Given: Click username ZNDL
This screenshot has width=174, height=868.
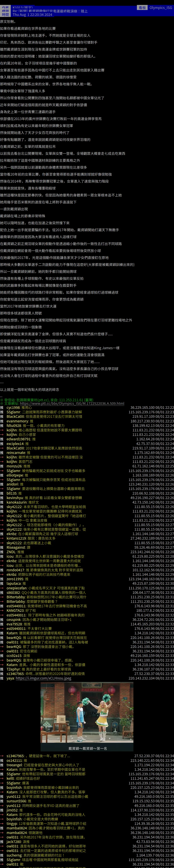Looking at the screenshot, I should 11,552.
